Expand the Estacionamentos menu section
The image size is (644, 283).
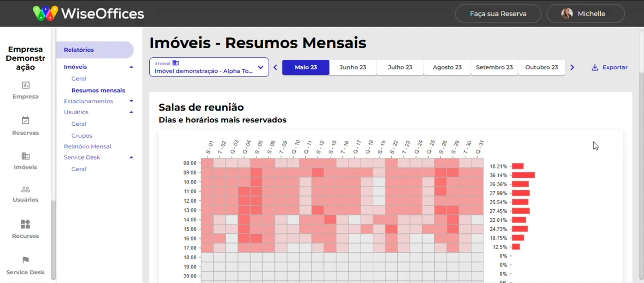tap(131, 101)
